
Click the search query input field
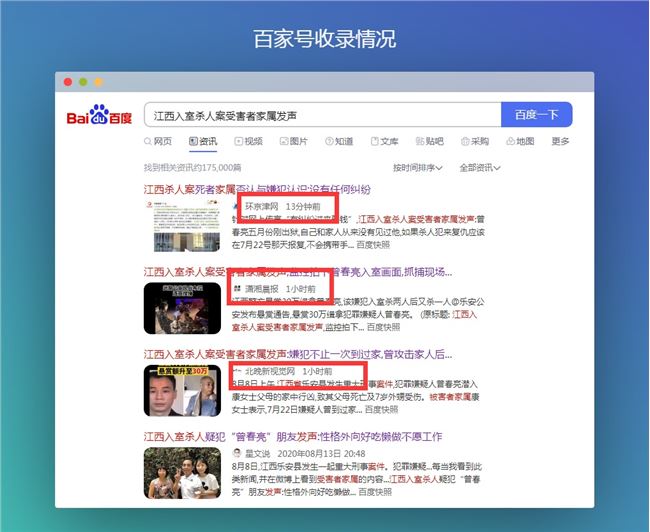click(x=323, y=115)
